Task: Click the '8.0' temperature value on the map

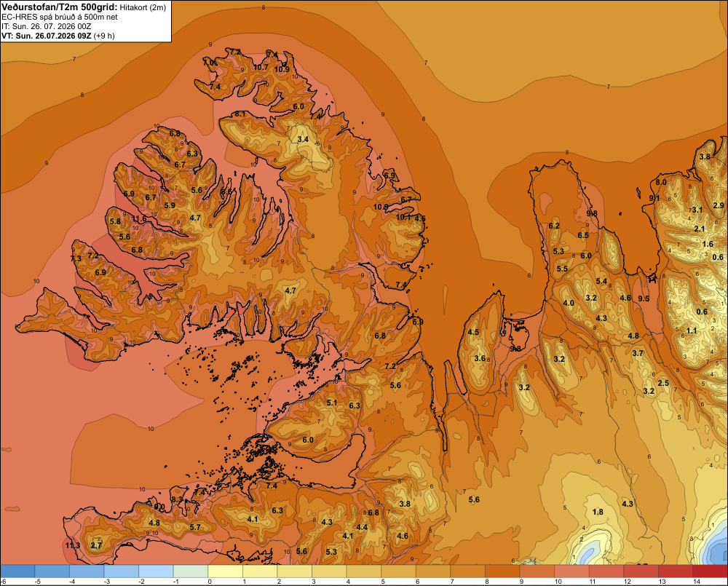Action: click(661, 182)
